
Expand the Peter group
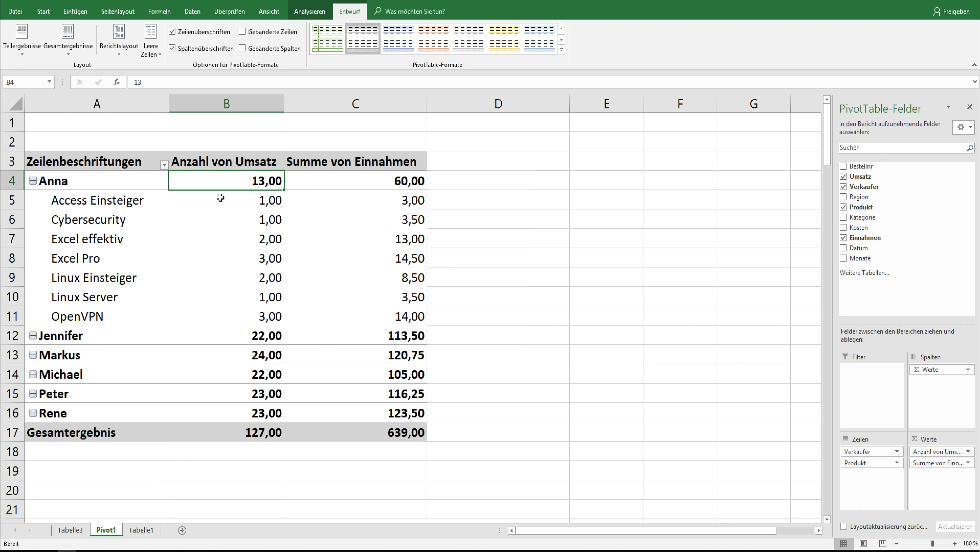click(x=33, y=394)
